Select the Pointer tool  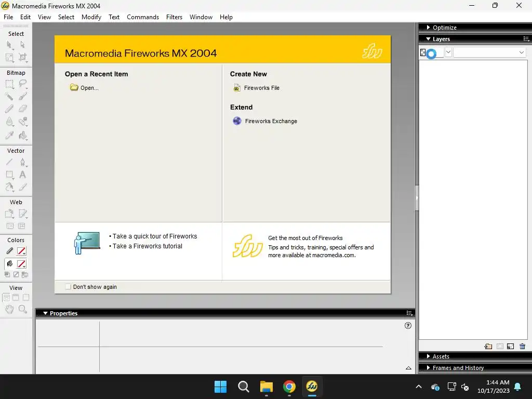(9, 45)
